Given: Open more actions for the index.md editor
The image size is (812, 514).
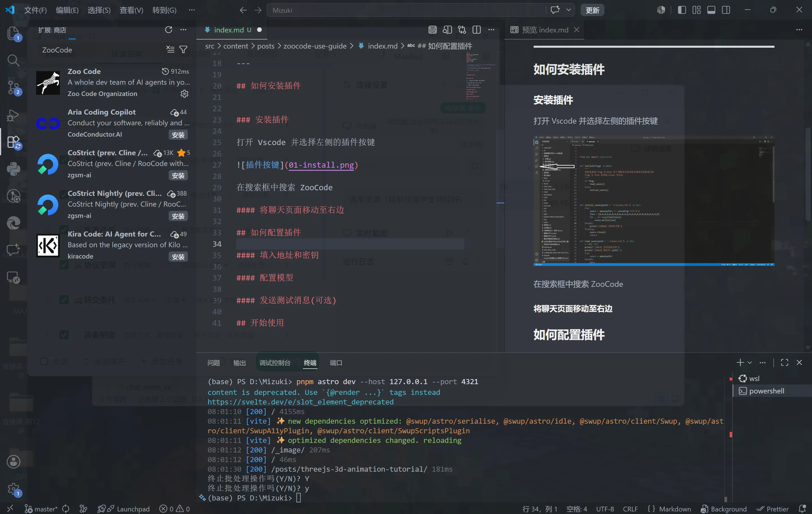Looking at the screenshot, I should coord(491,30).
